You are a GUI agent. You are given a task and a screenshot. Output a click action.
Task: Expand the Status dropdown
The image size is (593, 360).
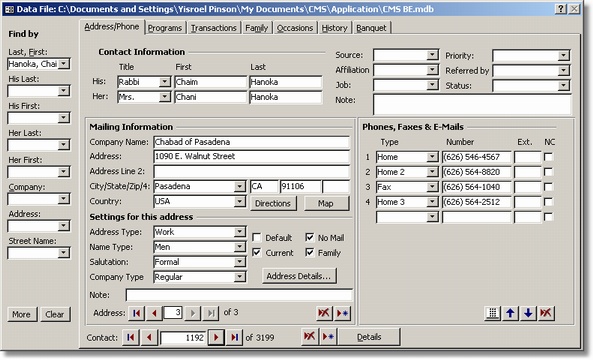[564, 86]
